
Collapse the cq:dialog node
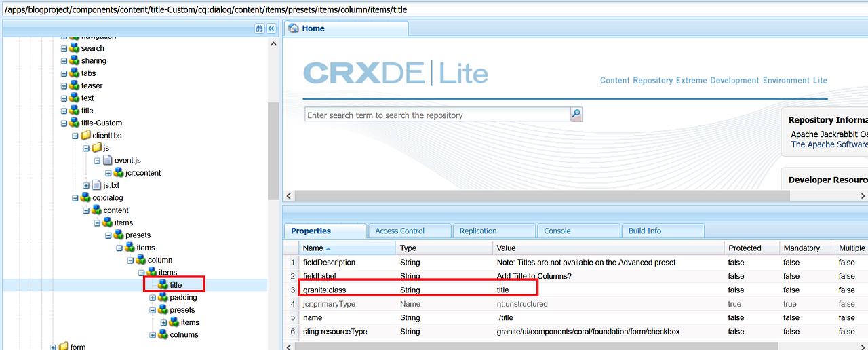pyautogui.click(x=75, y=197)
